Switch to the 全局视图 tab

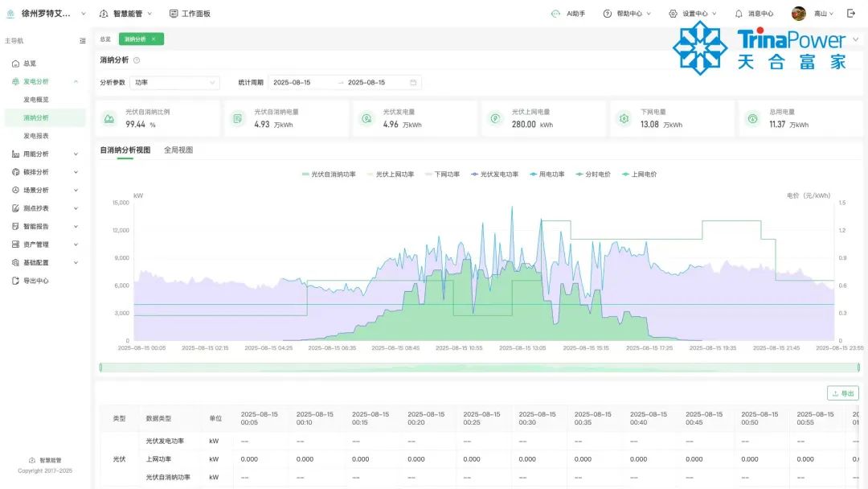tap(178, 150)
